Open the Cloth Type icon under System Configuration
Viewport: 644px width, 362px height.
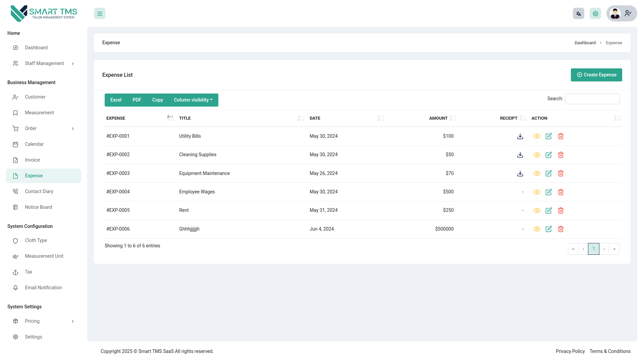tap(15, 240)
